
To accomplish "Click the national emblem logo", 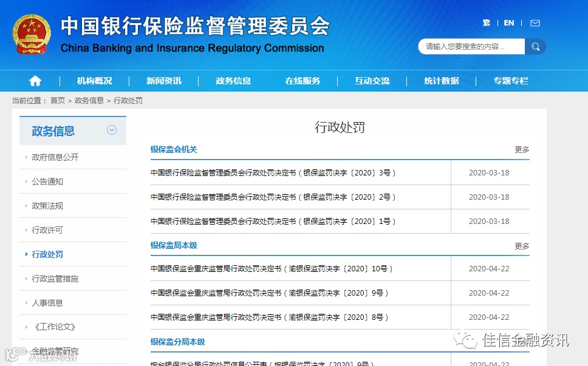I will coord(32,35).
